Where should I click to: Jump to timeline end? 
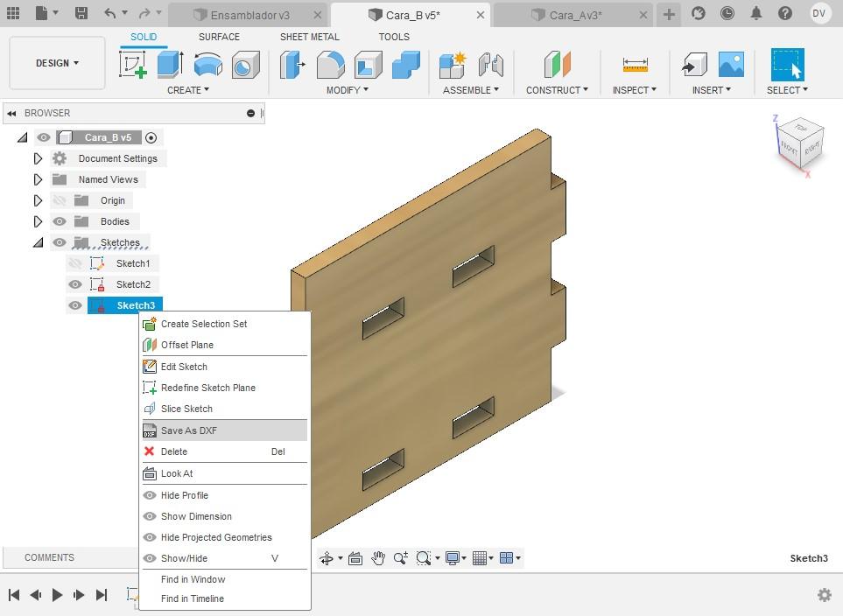click(101, 594)
